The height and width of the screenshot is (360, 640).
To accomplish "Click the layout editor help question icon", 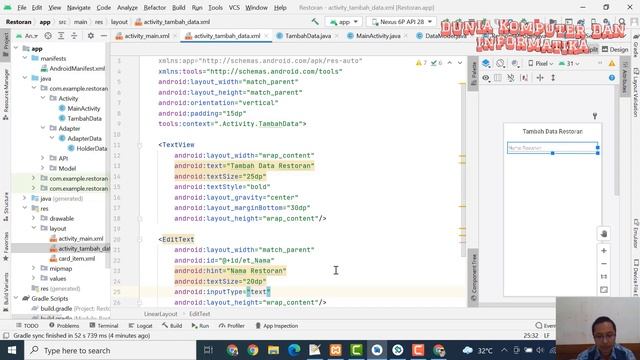I will pyautogui.click(x=611, y=78).
